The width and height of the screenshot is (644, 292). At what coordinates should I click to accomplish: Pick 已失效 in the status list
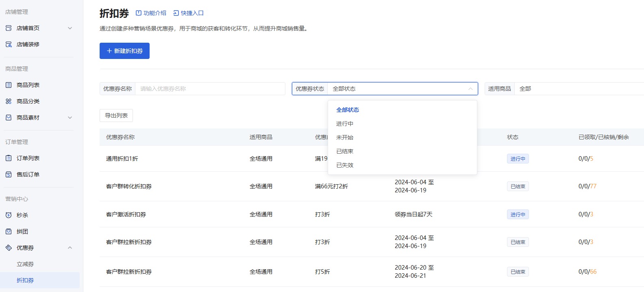pyautogui.click(x=402, y=165)
